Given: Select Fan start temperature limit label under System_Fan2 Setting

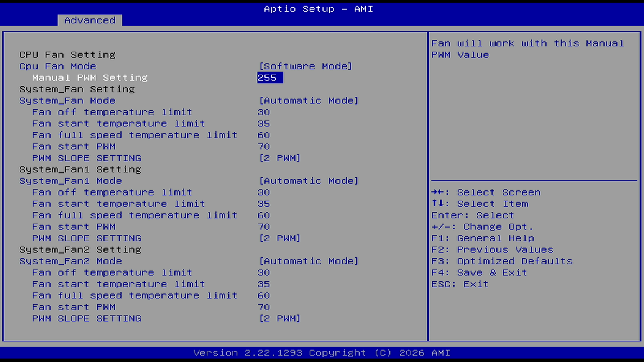Looking at the screenshot, I should pos(118,284).
